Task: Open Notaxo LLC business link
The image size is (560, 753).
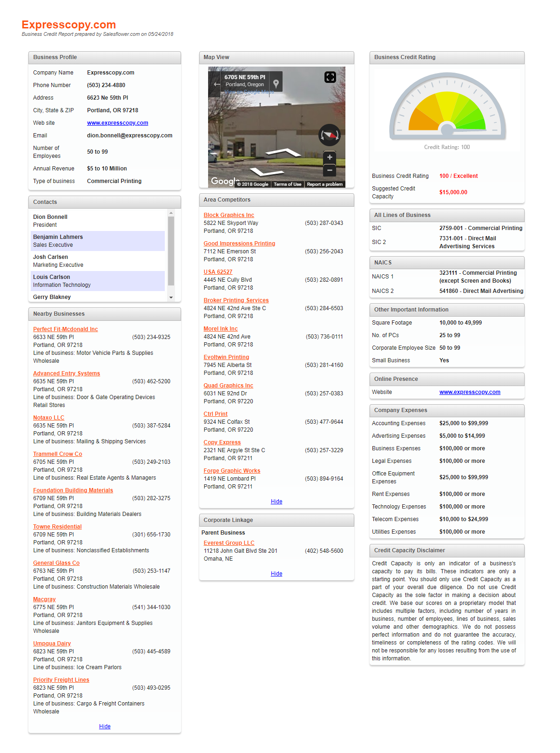Action: (x=48, y=418)
